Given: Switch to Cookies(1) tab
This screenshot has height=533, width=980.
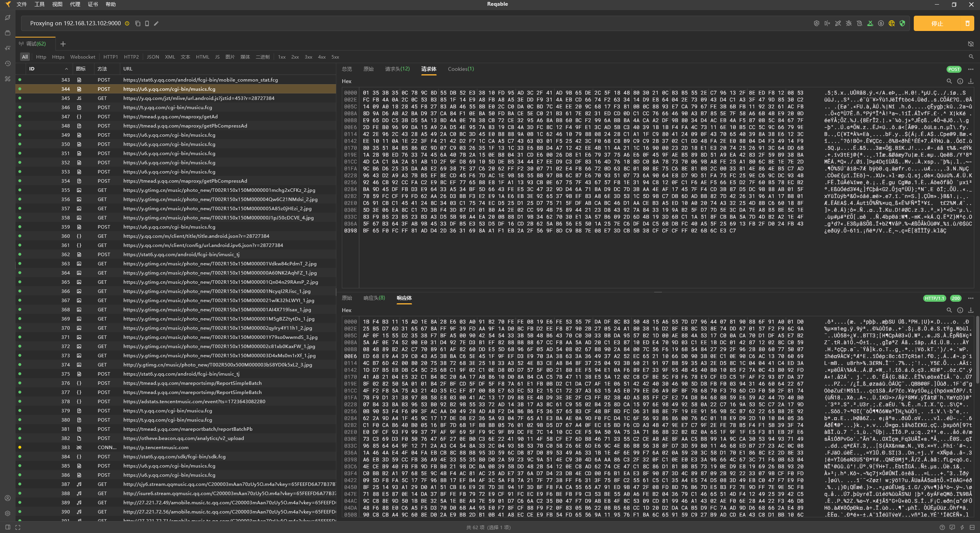Looking at the screenshot, I should coord(461,69).
